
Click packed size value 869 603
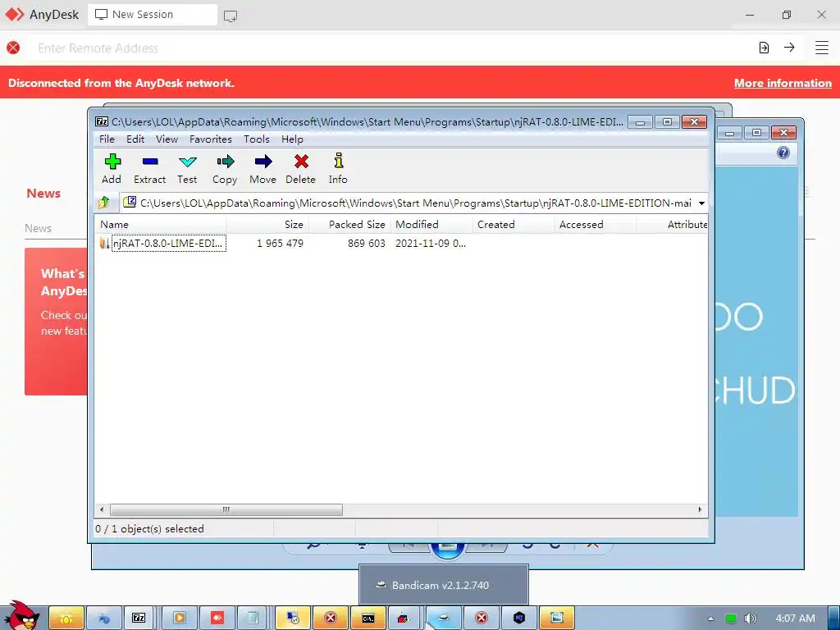[367, 243]
